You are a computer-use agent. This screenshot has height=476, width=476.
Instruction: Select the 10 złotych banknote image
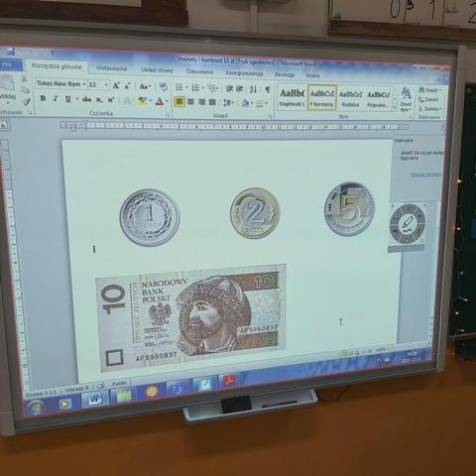(x=191, y=318)
